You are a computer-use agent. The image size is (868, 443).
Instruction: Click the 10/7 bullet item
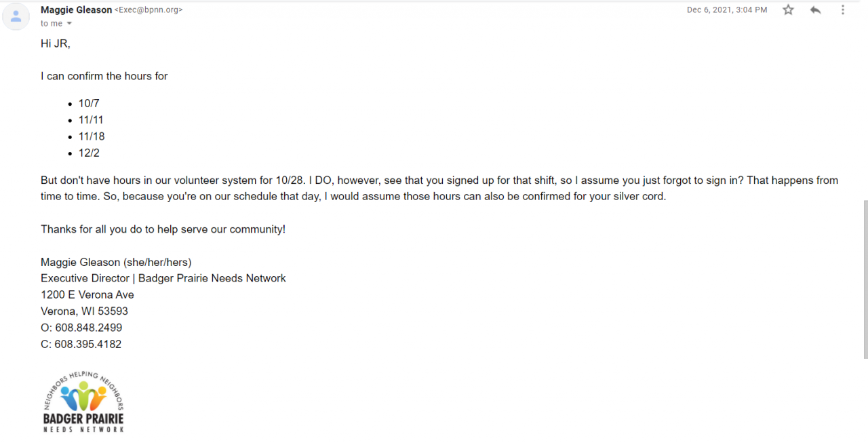click(89, 104)
